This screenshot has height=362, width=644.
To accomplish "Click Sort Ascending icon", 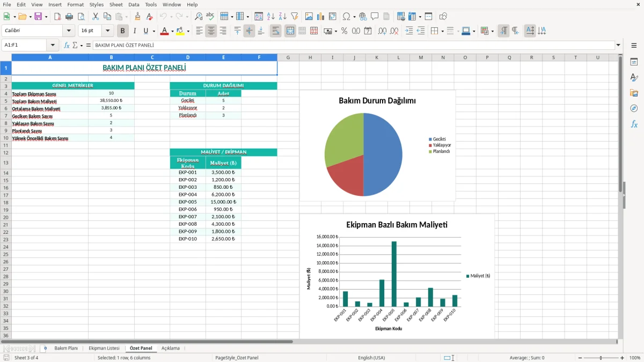I will coord(271,17).
